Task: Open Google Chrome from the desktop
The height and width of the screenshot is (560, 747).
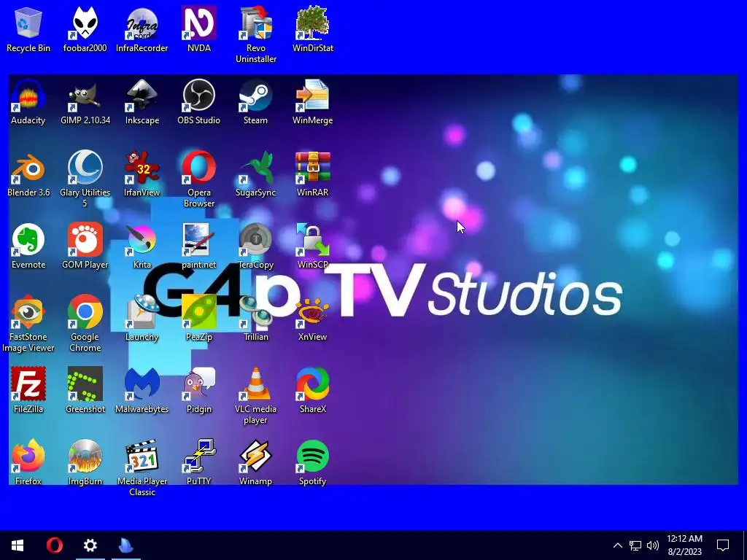Action: click(x=85, y=324)
